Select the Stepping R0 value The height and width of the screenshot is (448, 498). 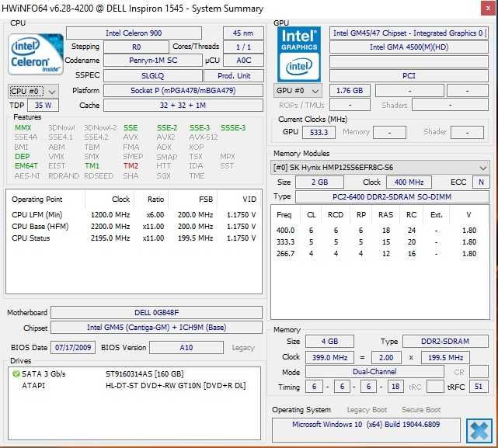click(x=136, y=47)
